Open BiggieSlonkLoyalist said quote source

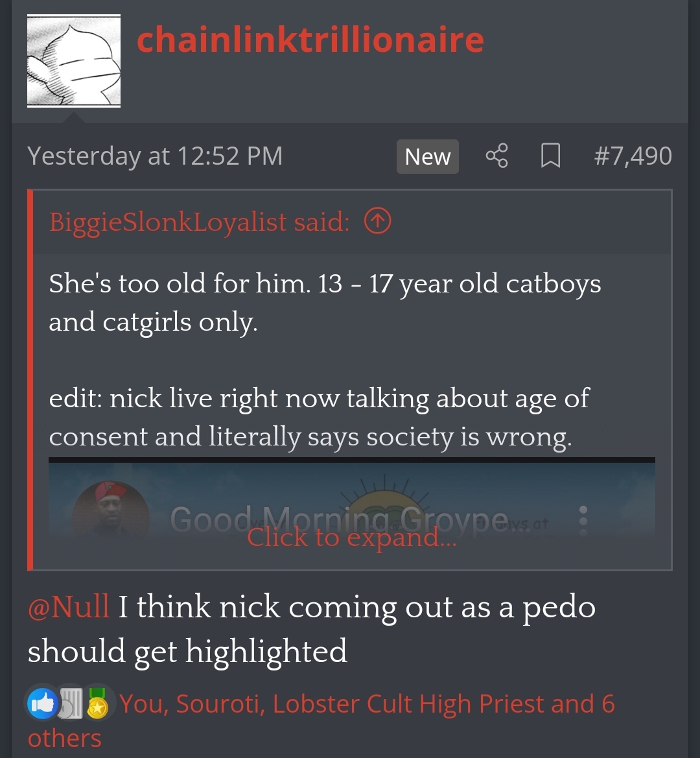click(x=199, y=221)
